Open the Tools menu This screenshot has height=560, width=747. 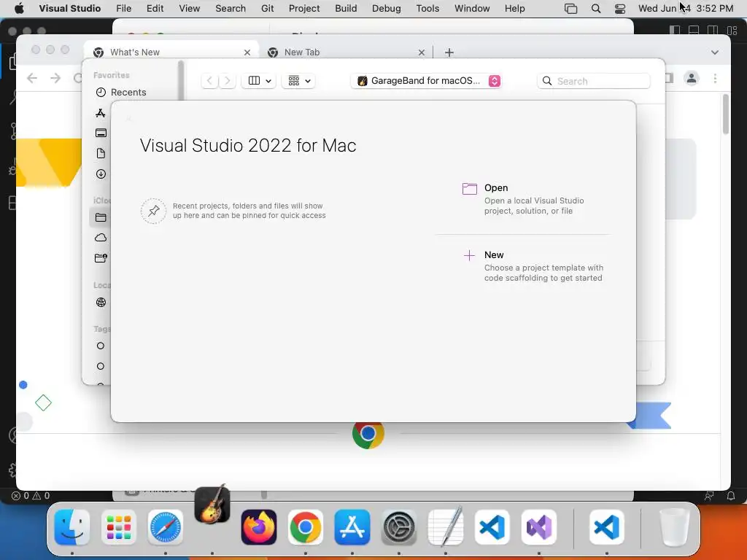pos(427,9)
